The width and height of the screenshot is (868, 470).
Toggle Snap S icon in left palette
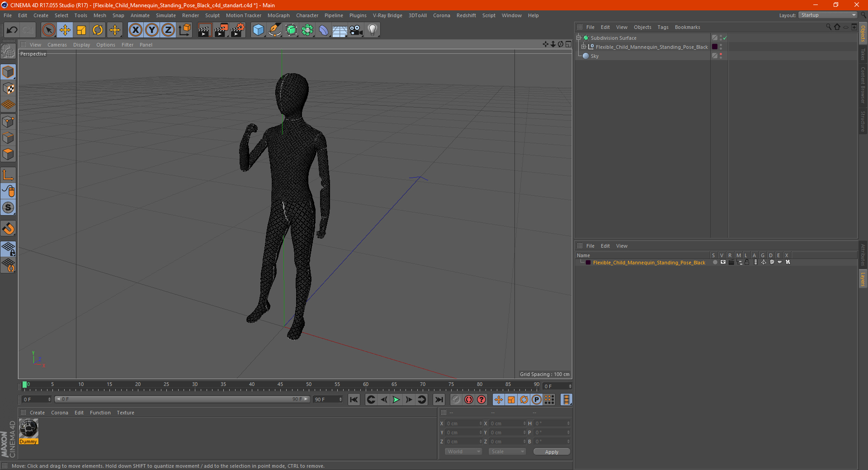point(8,207)
